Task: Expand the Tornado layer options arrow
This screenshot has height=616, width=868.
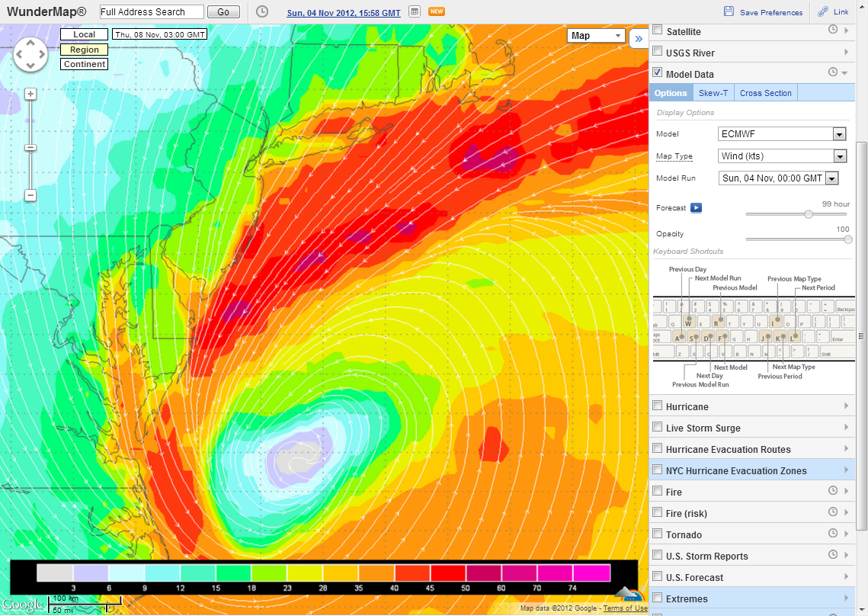Action: point(847,534)
